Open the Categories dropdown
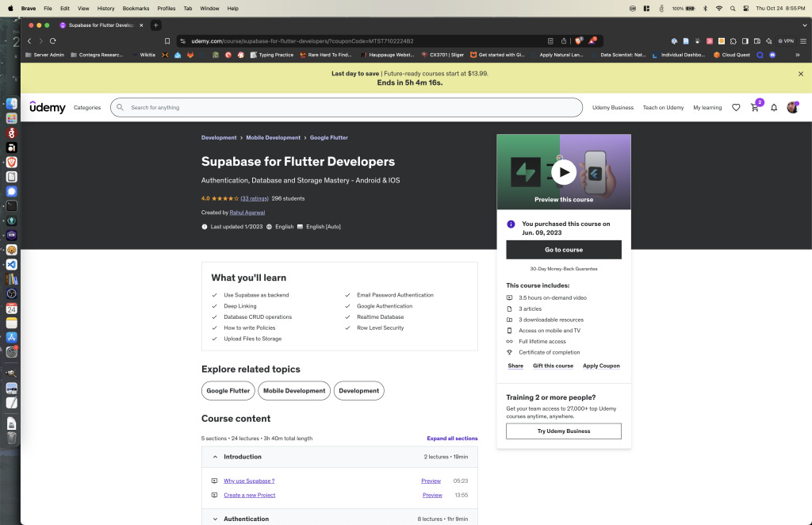 pyautogui.click(x=87, y=108)
